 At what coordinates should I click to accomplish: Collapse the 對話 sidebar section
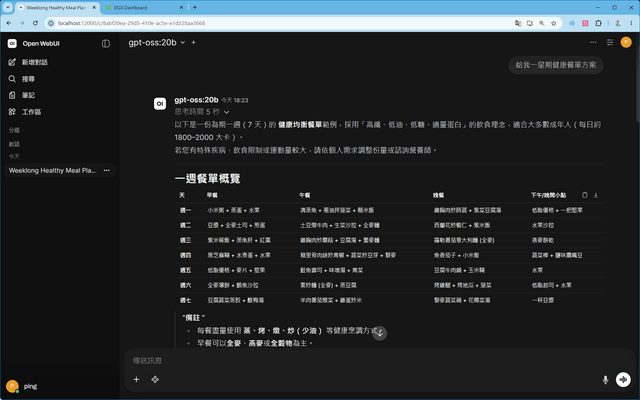pyautogui.click(x=14, y=144)
